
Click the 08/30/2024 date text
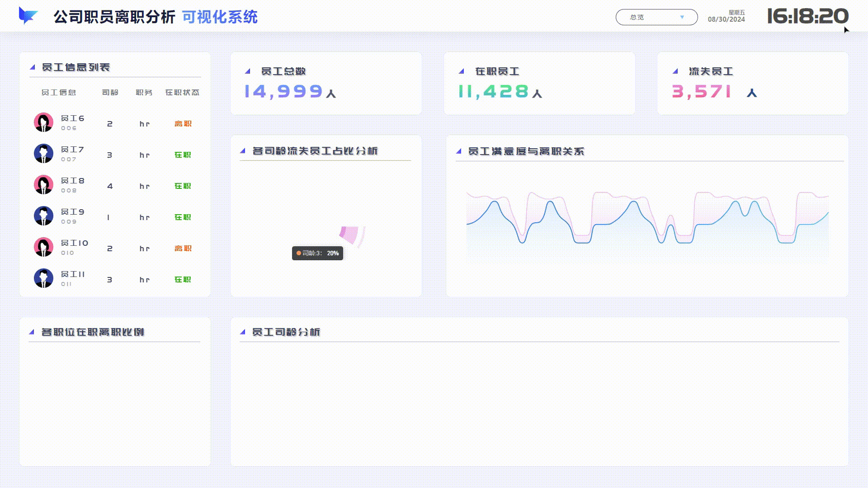point(726,19)
